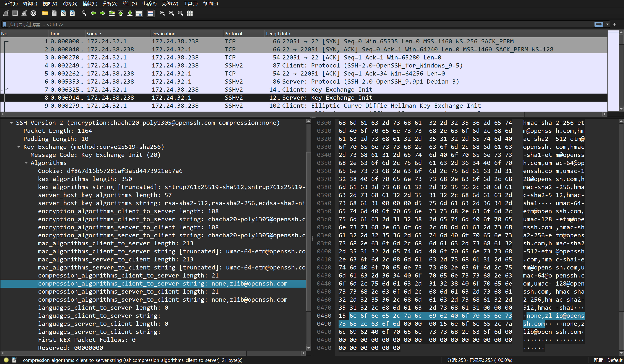Open capture options gear icon
The image size is (624, 364).
tap(33, 13)
